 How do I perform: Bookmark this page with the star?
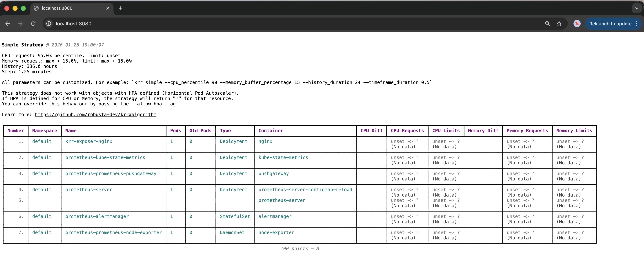559,23
